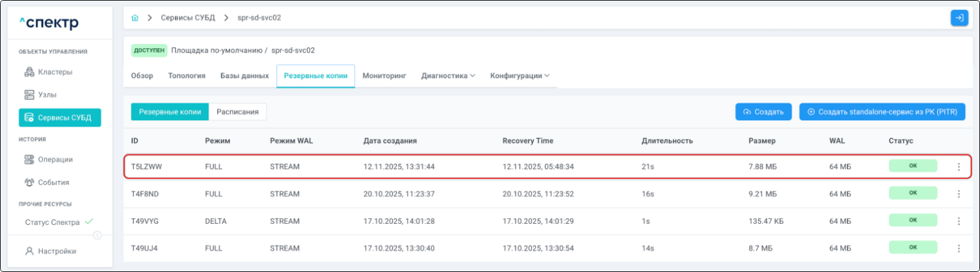The image size is (980, 272).
Task: Click the logout icon button top right
Action: tap(959, 18)
